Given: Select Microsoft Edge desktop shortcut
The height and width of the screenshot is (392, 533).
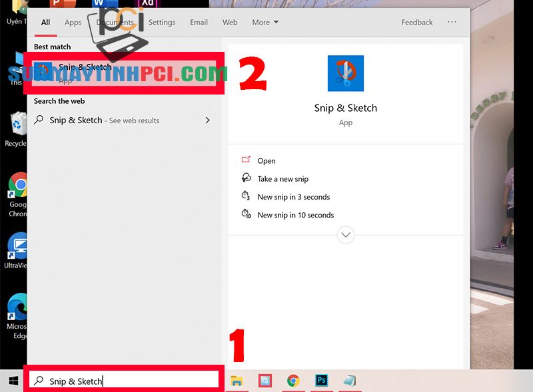Looking at the screenshot, I should click(x=17, y=316).
